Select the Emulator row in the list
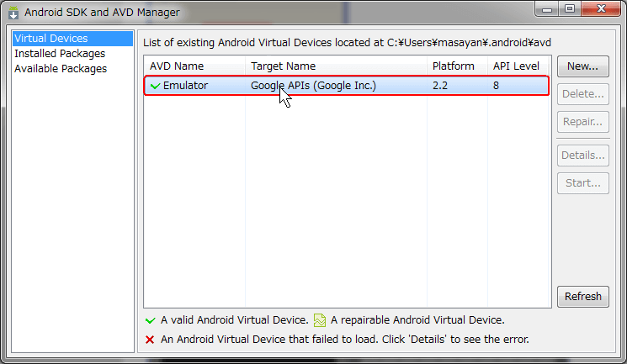The width and height of the screenshot is (627, 364). tap(347, 86)
